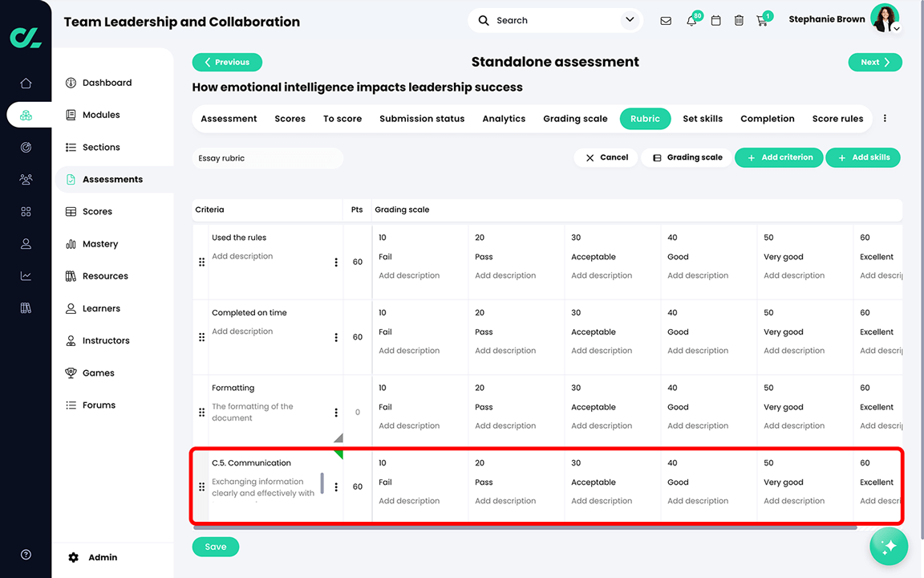The image size is (924, 578).
Task: Open the Grading scale tab
Action: 575,119
